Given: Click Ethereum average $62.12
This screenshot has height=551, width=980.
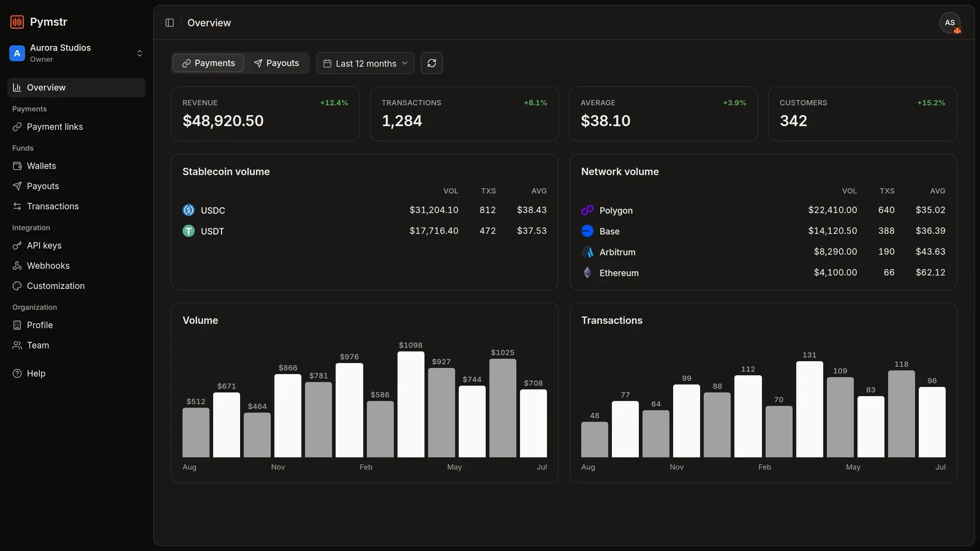Looking at the screenshot, I should (x=930, y=272).
